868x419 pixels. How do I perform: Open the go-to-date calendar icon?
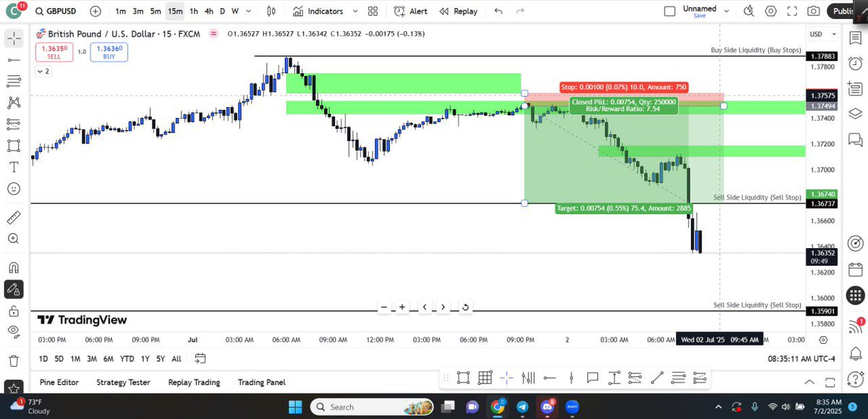coord(200,359)
